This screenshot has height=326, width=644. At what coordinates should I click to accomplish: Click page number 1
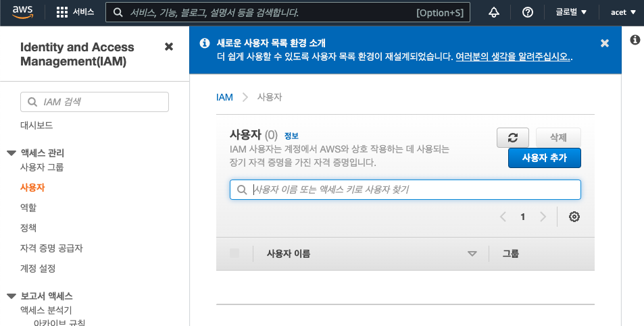click(x=523, y=217)
